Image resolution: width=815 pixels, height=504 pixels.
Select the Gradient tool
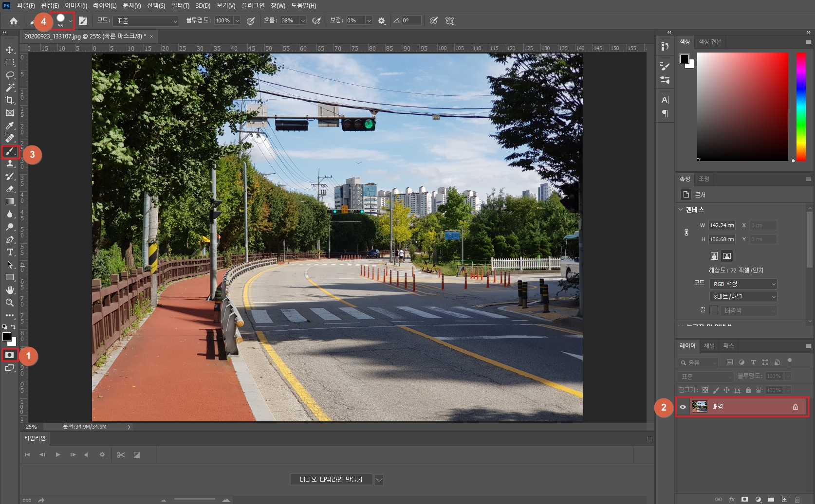coord(10,201)
